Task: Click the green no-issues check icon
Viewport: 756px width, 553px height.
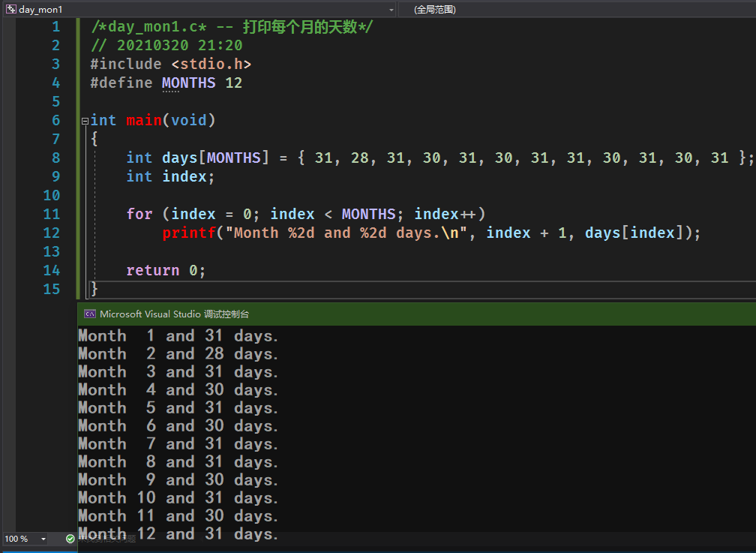Action: pos(70,539)
